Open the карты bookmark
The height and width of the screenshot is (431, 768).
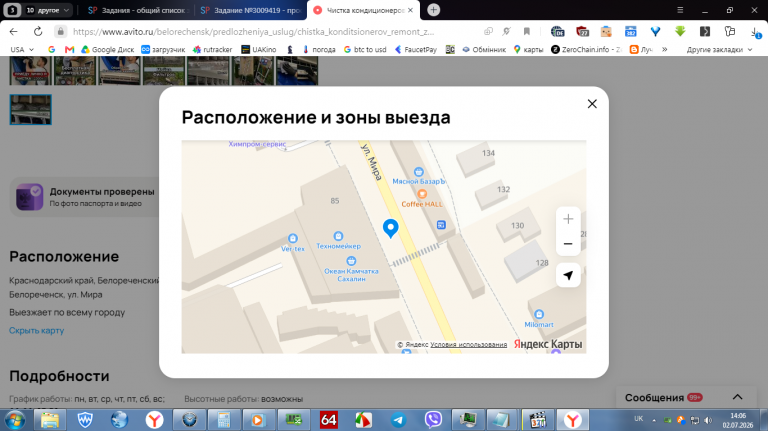pos(528,49)
